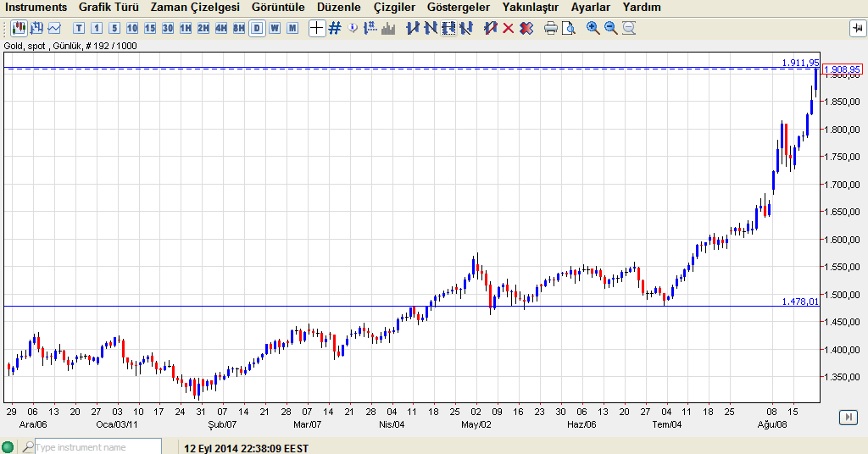Screen dimensions: 868x454
Task: Click the info tooltip bubble icon
Action: [x=353, y=28]
